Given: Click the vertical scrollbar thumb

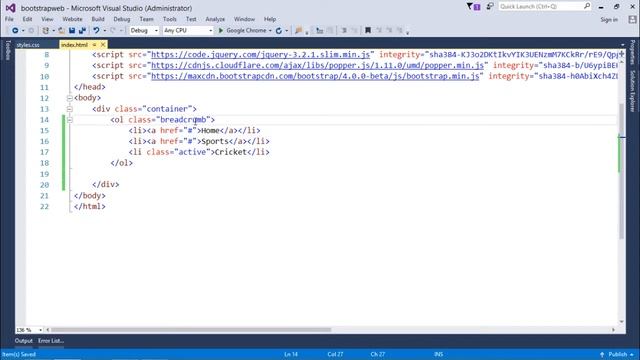Looking at the screenshot, I should [x=622, y=171].
